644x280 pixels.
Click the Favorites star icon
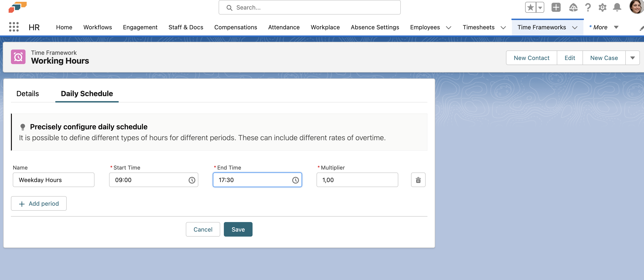530,7
